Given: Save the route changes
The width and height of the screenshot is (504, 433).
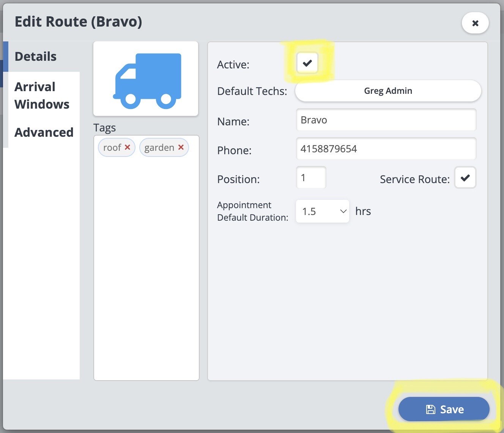Looking at the screenshot, I should click(x=444, y=409).
